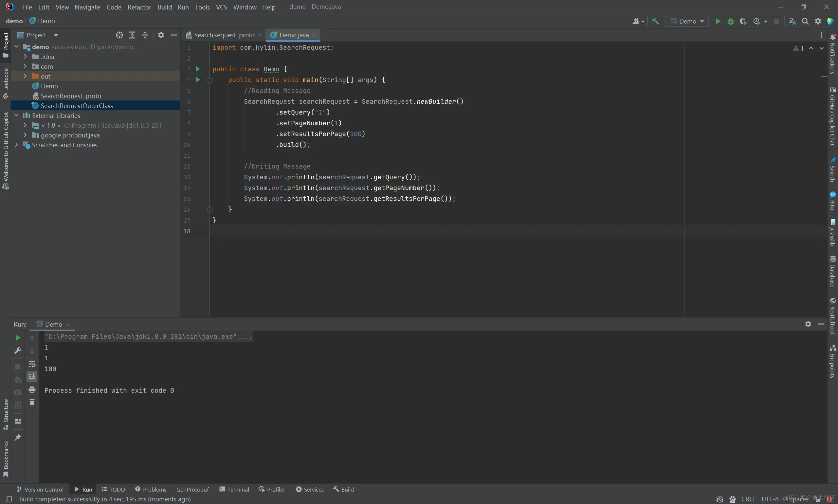Collapse the External Libraries node
The height and width of the screenshot is (504, 838).
pyautogui.click(x=16, y=116)
